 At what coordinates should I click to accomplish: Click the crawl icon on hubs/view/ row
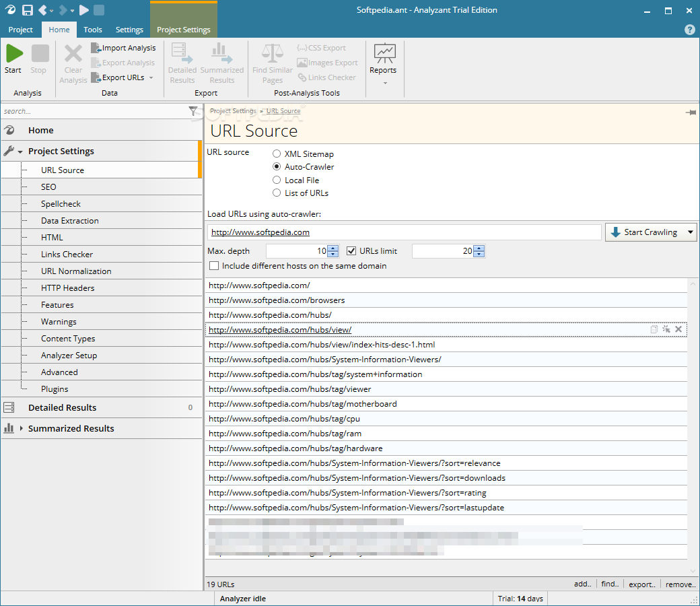pos(666,329)
